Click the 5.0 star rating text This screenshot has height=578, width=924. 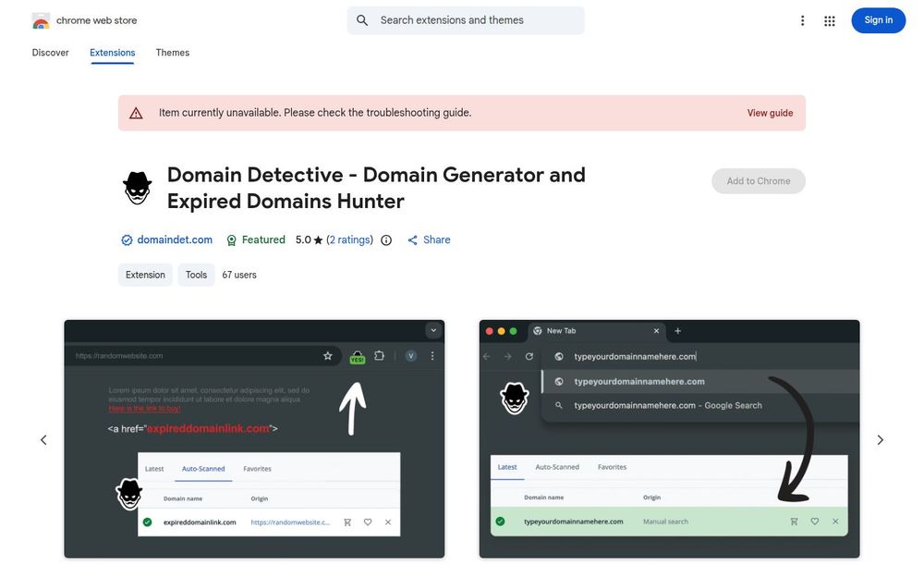tap(310, 240)
